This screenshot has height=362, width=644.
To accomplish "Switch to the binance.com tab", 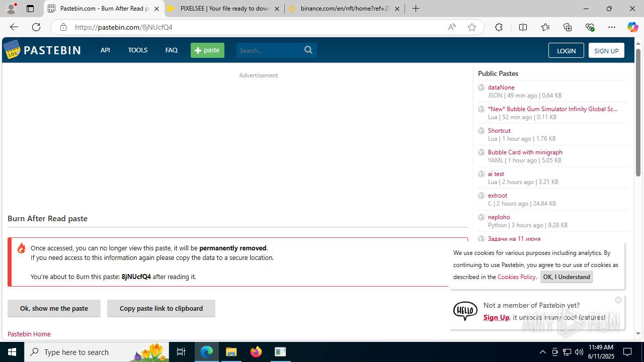I will click(x=345, y=9).
